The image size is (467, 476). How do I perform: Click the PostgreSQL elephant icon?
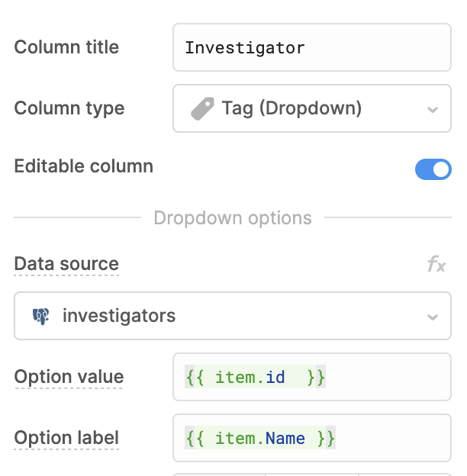coord(40,316)
